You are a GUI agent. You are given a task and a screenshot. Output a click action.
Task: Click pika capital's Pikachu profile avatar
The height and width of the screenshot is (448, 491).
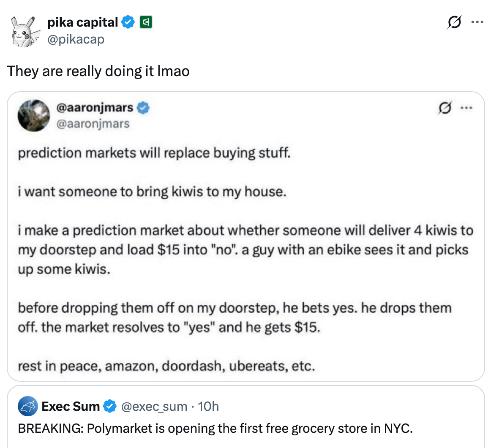(25, 31)
